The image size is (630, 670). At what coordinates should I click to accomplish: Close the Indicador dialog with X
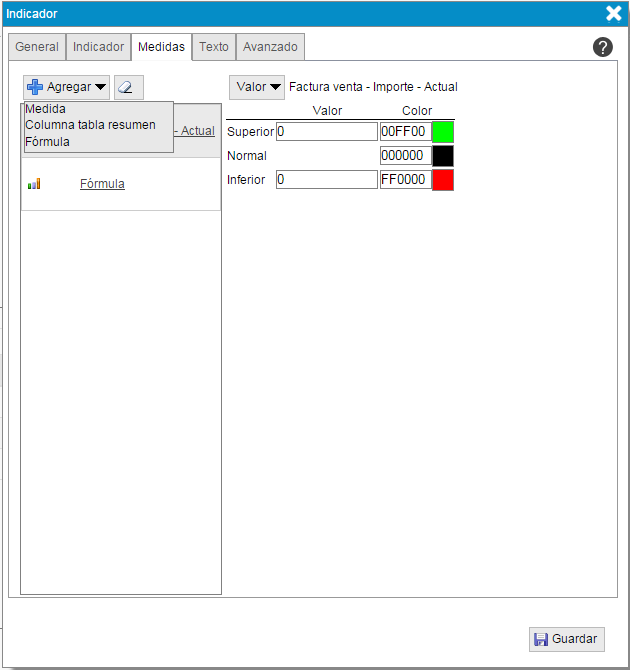(x=613, y=13)
